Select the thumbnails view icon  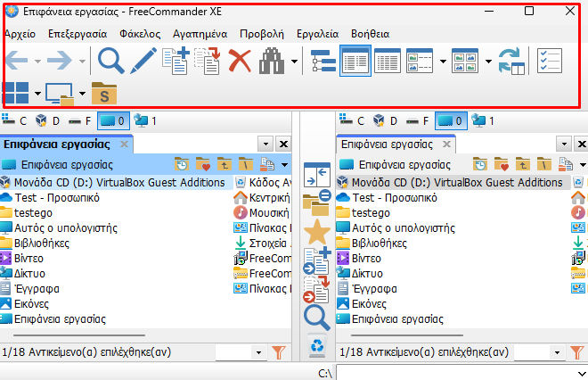click(465, 61)
